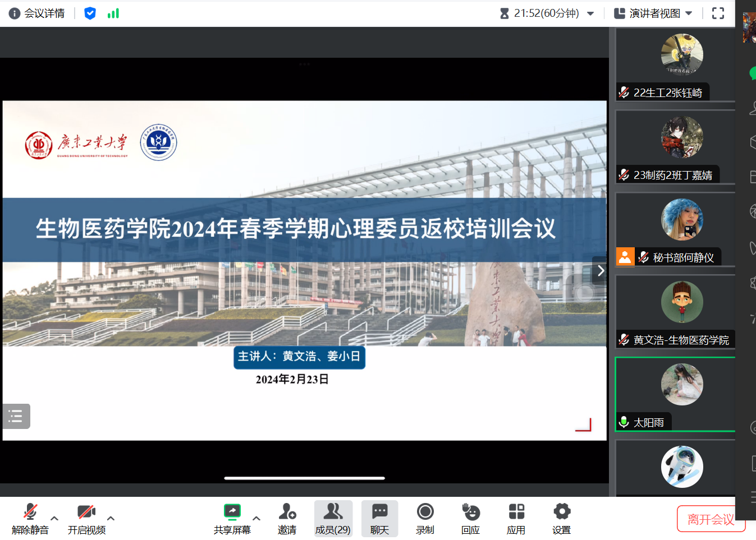The width and height of the screenshot is (756, 540).
Task: Select the 太阳雨 participant video tile
Action: [x=676, y=394]
